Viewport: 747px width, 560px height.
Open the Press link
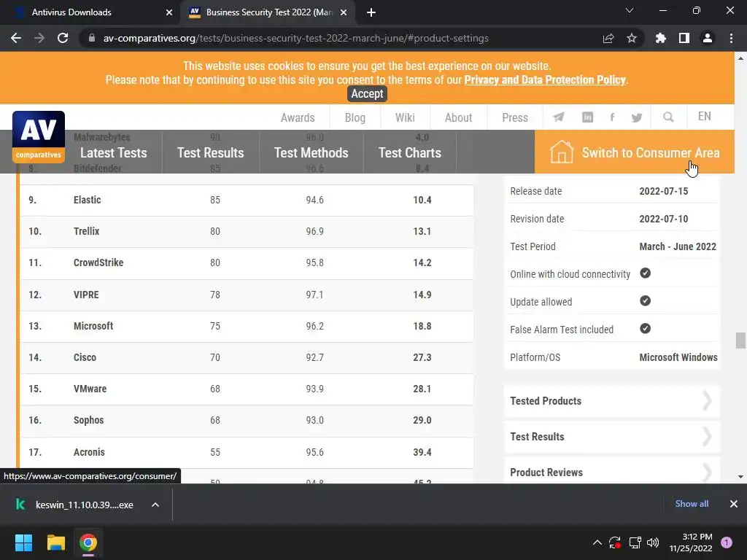click(x=515, y=117)
